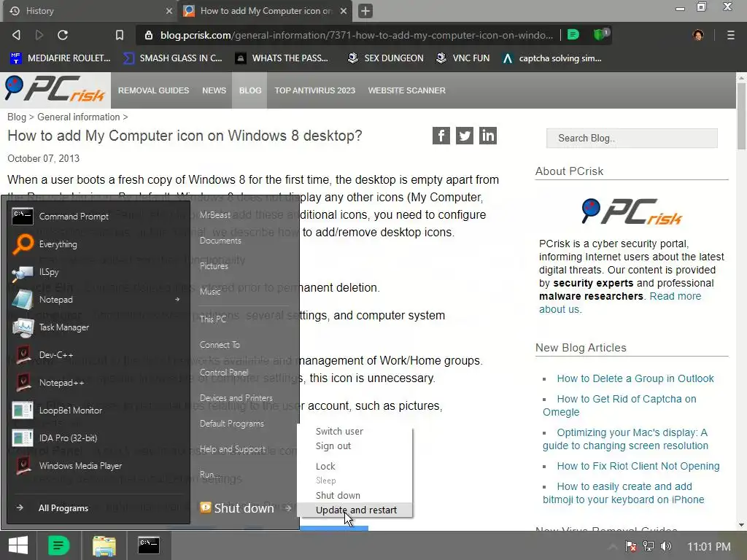This screenshot has height=560, width=747.
Task: Open the captcha solving sim bookmark
Action: coord(553,58)
